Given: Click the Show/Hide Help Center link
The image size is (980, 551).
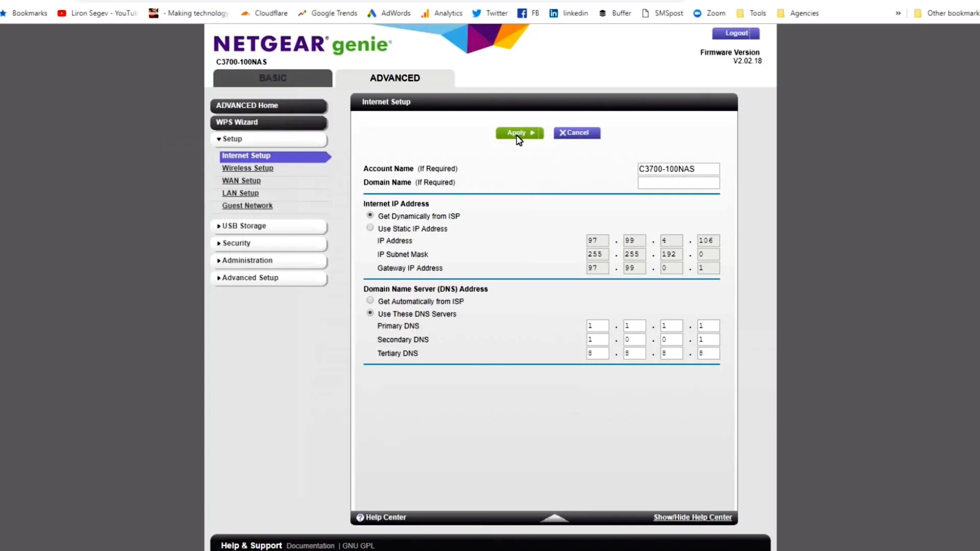Looking at the screenshot, I should pyautogui.click(x=692, y=517).
